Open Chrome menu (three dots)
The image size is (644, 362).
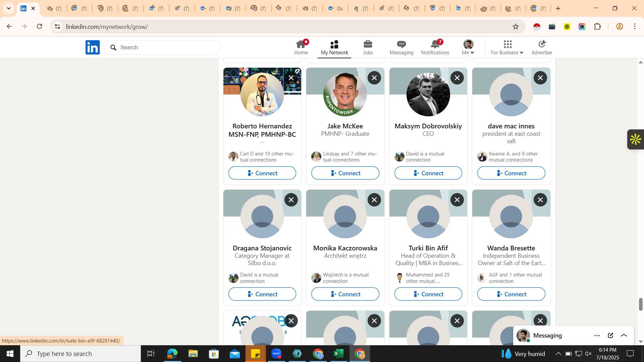pos(635,26)
